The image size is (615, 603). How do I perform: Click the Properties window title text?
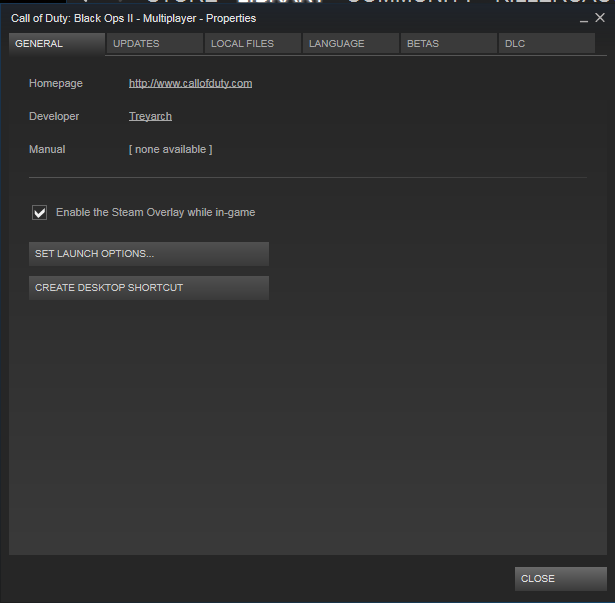(133, 18)
